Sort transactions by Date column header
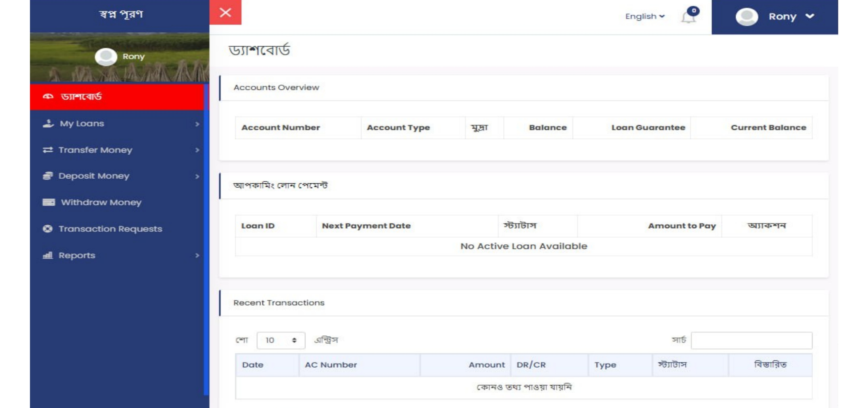868x408 pixels. coord(253,365)
